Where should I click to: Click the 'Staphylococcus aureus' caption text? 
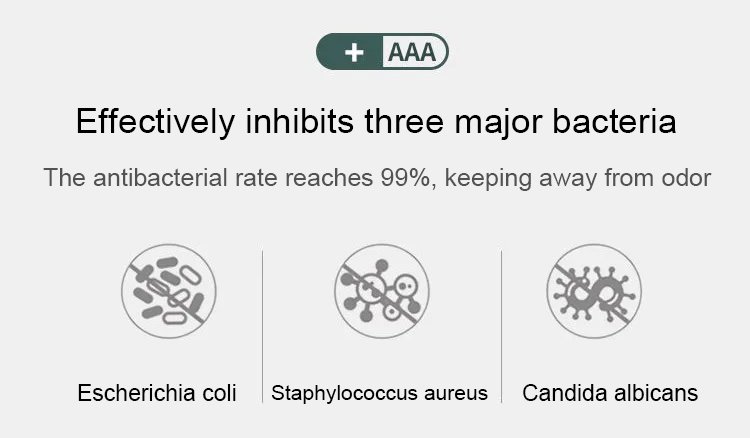coord(380,392)
